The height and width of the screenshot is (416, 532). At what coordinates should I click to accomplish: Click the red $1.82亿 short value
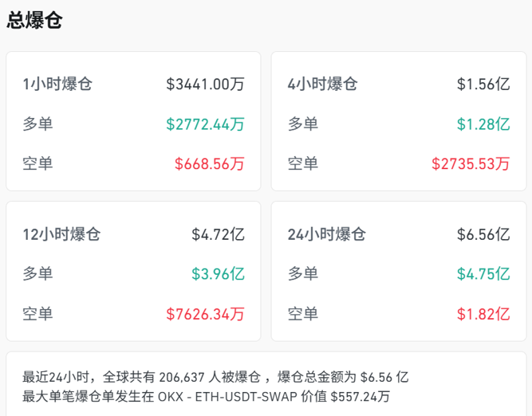click(x=483, y=314)
